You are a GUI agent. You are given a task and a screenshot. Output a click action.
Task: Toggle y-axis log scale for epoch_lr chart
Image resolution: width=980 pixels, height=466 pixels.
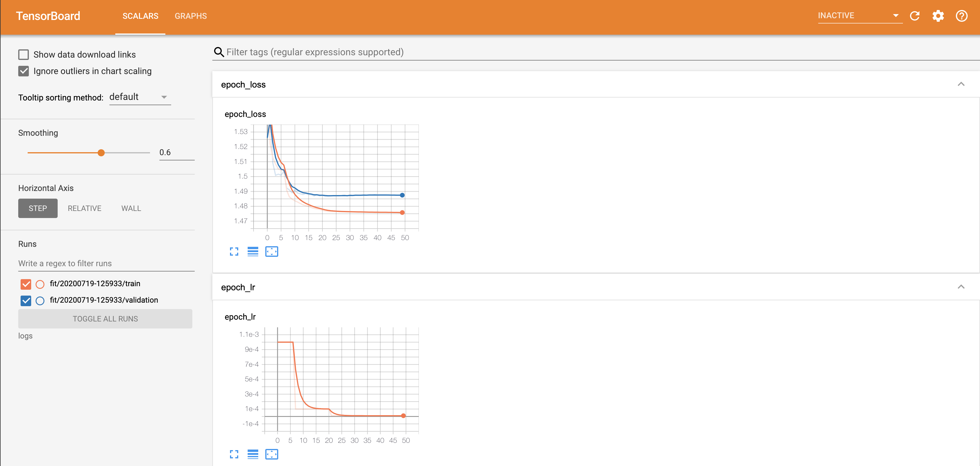click(253, 454)
